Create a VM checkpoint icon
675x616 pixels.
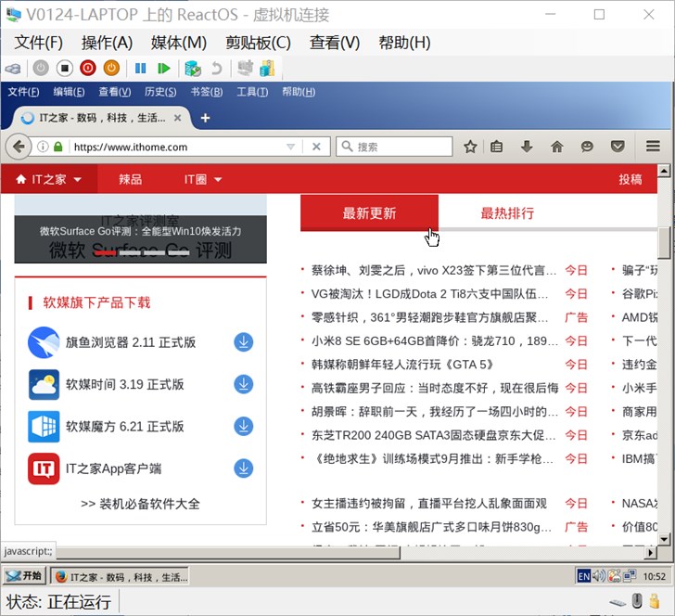193,68
